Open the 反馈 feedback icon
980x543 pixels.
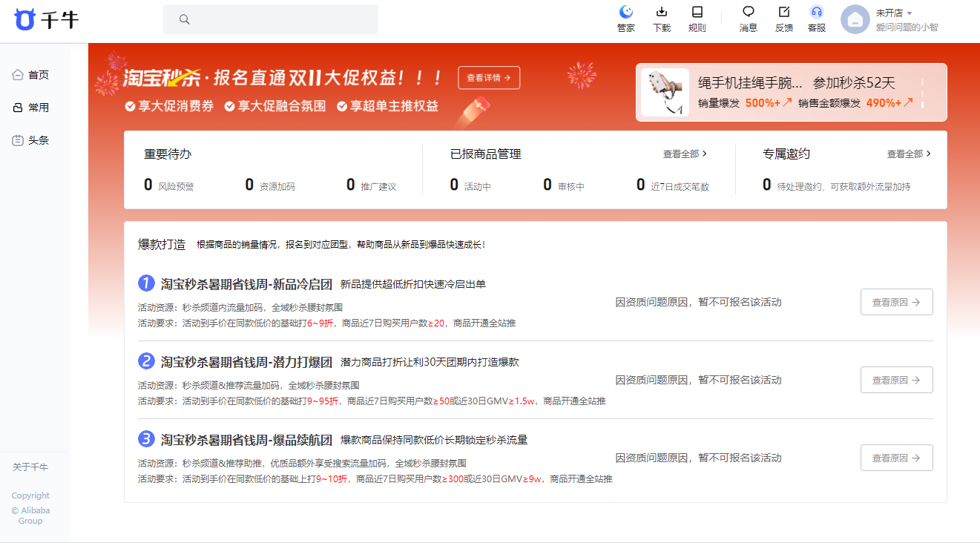coord(783,12)
